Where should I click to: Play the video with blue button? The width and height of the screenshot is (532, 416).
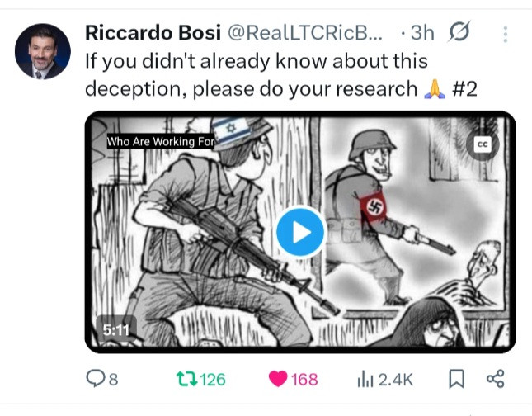pyautogui.click(x=300, y=232)
